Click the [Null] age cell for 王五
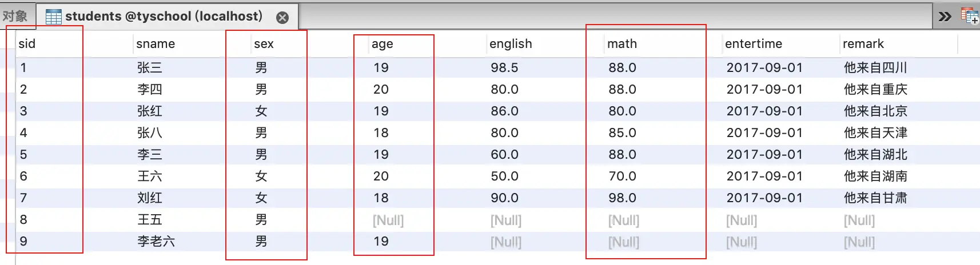Viewport: 980px width, 265px height. pyautogui.click(x=388, y=220)
